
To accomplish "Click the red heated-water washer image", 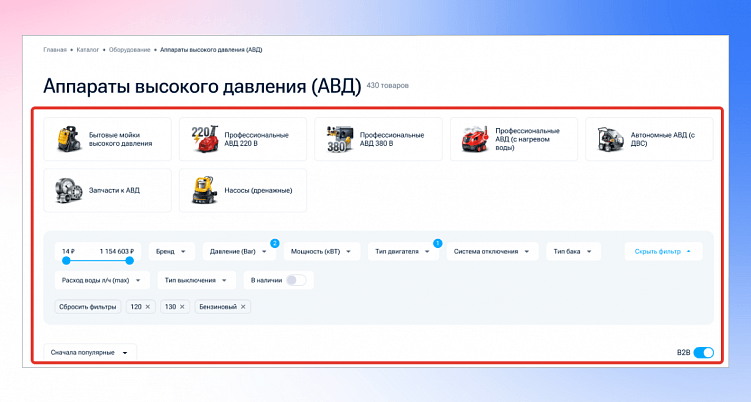I will coord(475,139).
